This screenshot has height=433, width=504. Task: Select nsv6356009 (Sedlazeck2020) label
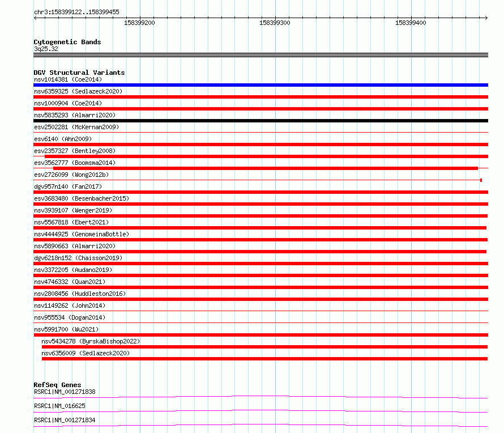86,353
